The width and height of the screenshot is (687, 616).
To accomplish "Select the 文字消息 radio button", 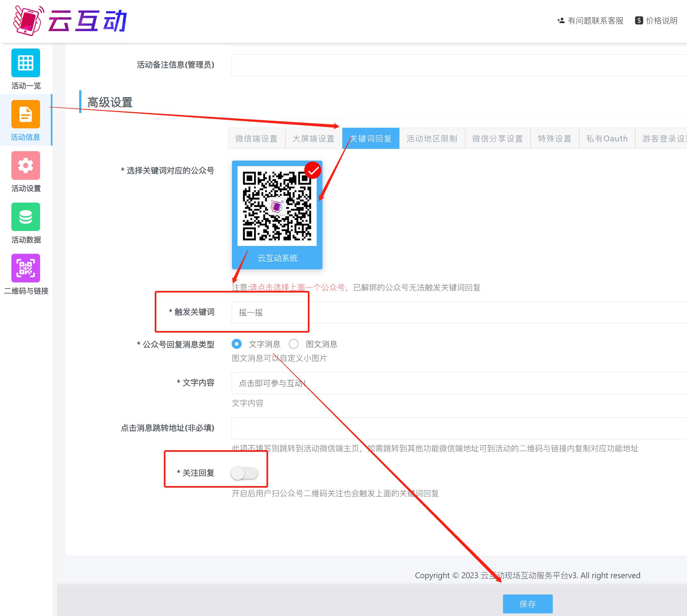I will tap(236, 344).
